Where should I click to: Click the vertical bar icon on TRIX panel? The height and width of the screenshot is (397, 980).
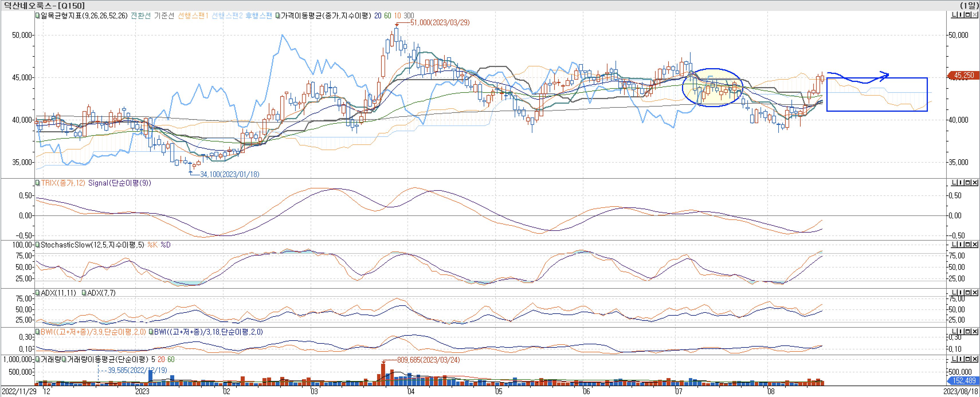pos(961,183)
